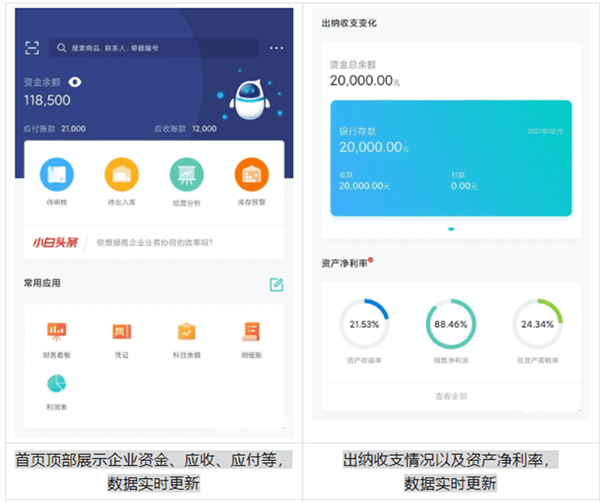Toggle 资金余额 visibility eye icon
Image resolution: width=600 pixels, height=502 pixels.
point(75,82)
